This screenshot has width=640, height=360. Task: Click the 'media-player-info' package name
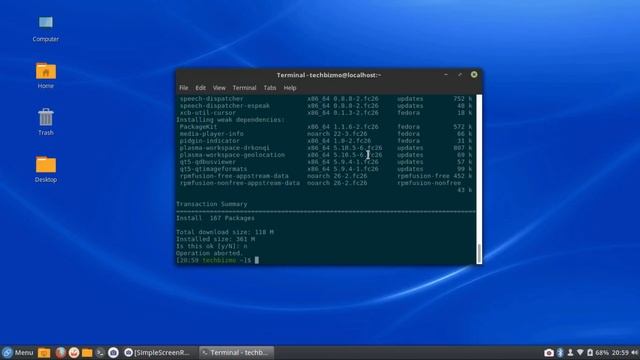(212, 134)
